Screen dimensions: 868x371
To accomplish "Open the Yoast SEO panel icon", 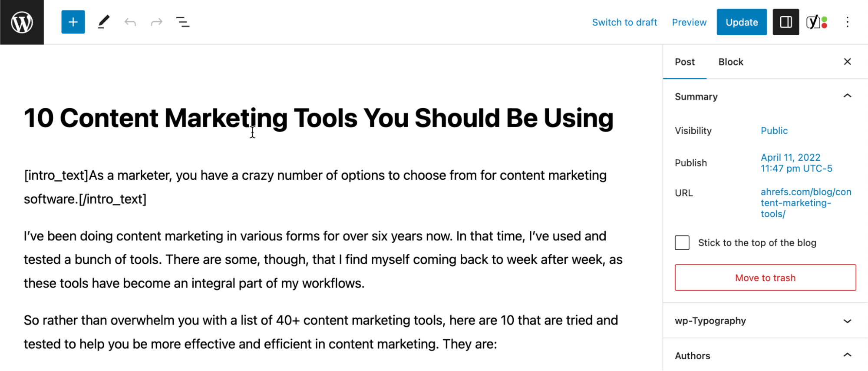I will click(817, 22).
